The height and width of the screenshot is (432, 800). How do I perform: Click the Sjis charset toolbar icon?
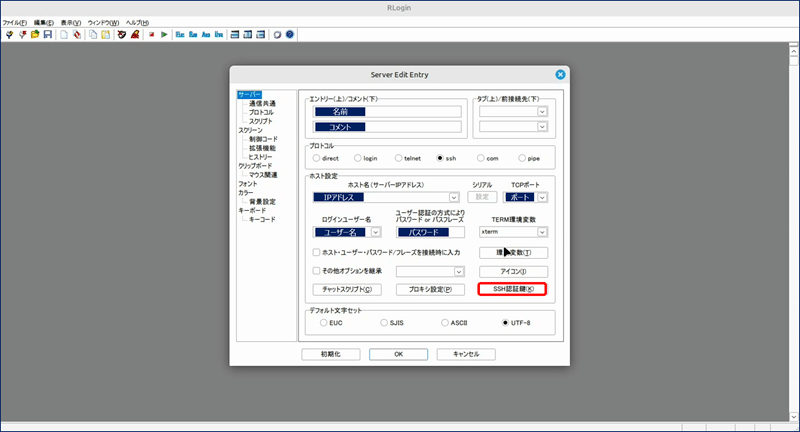click(x=193, y=35)
